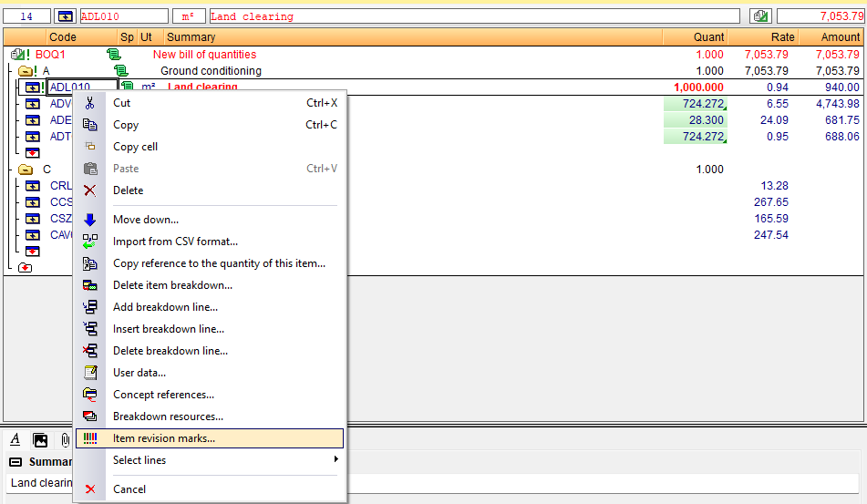Click the Delete breakdown line icon

tap(89, 351)
